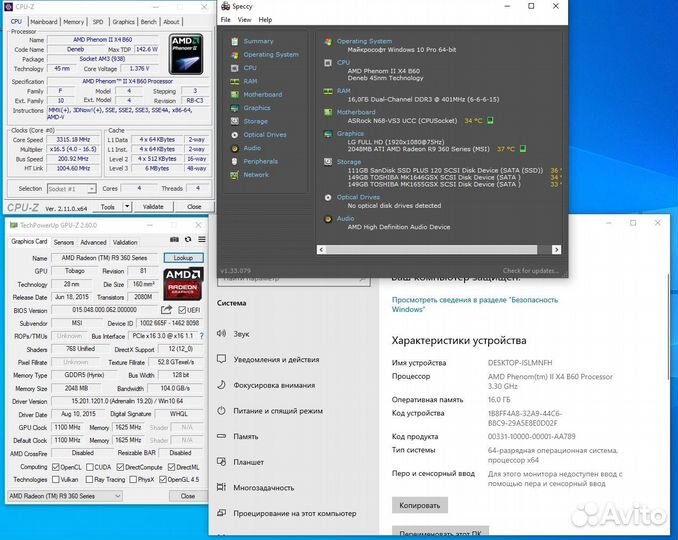Open the Help menu in Speccy
The width and height of the screenshot is (678, 540).
point(265,19)
